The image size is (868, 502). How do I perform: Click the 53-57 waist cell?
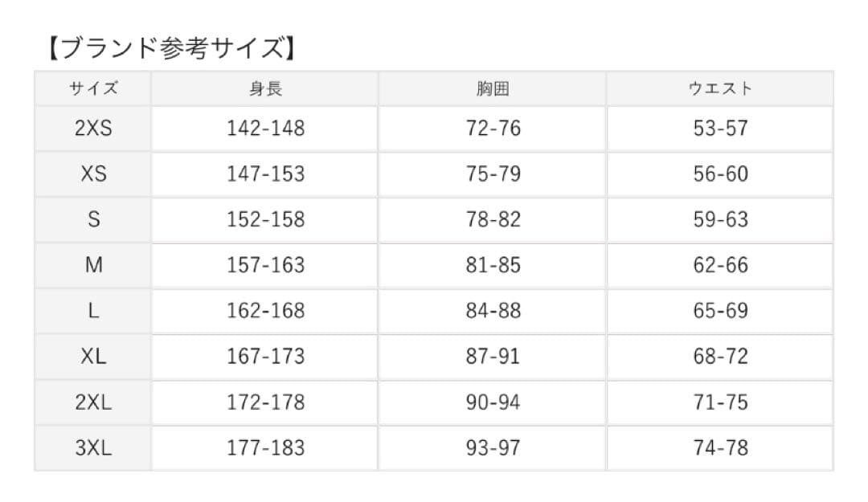point(720,129)
